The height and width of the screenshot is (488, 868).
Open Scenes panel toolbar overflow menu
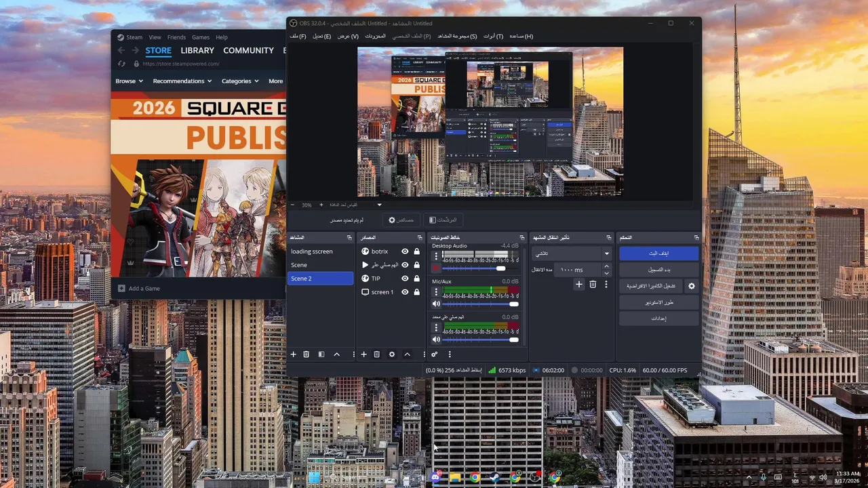(x=353, y=354)
